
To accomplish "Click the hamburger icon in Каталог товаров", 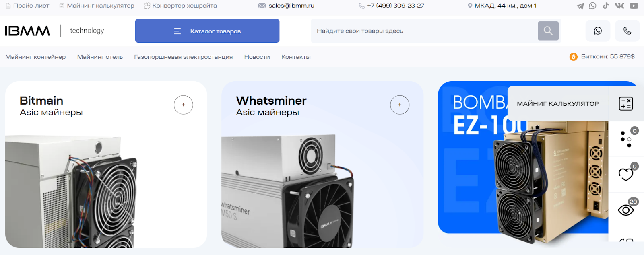I will pos(178,31).
